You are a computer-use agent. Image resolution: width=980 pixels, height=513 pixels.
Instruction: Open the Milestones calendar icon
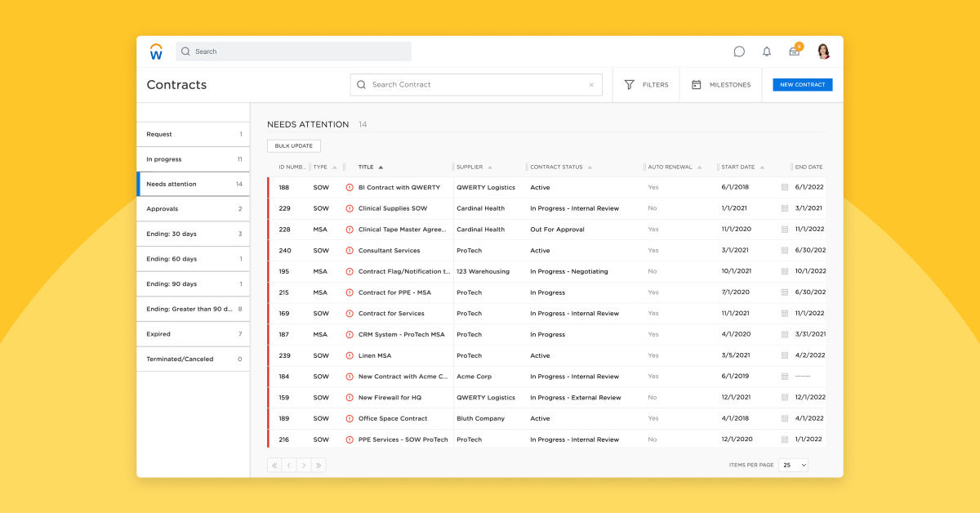[x=695, y=84]
